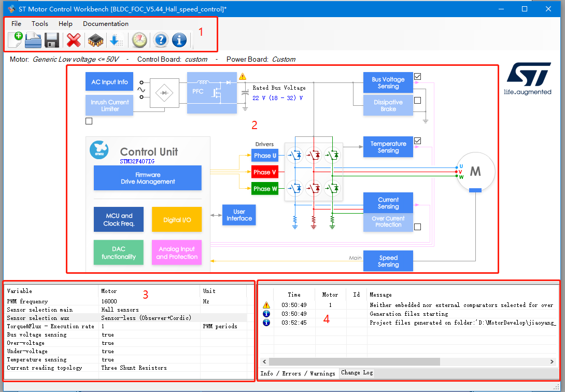Click the power-stage transistor bridge diagram
The height and width of the screenshot is (392, 565).
[314, 172]
